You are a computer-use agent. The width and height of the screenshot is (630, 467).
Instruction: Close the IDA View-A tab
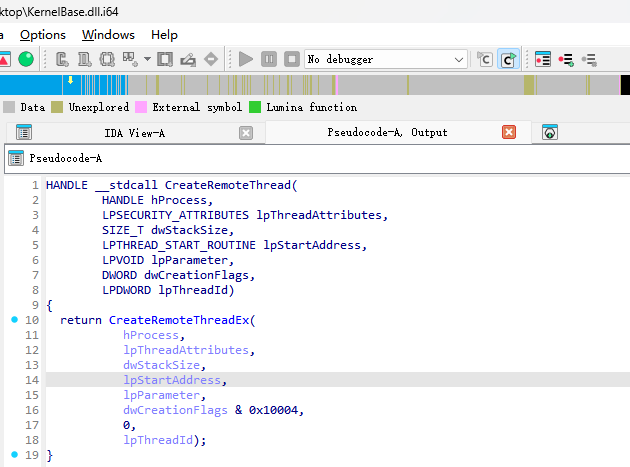coord(246,133)
